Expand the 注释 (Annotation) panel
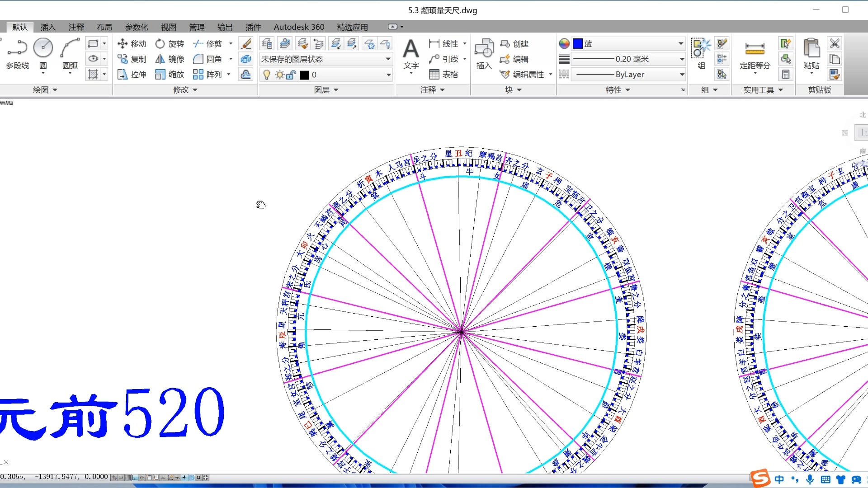The image size is (868, 488). click(x=433, y=90)
